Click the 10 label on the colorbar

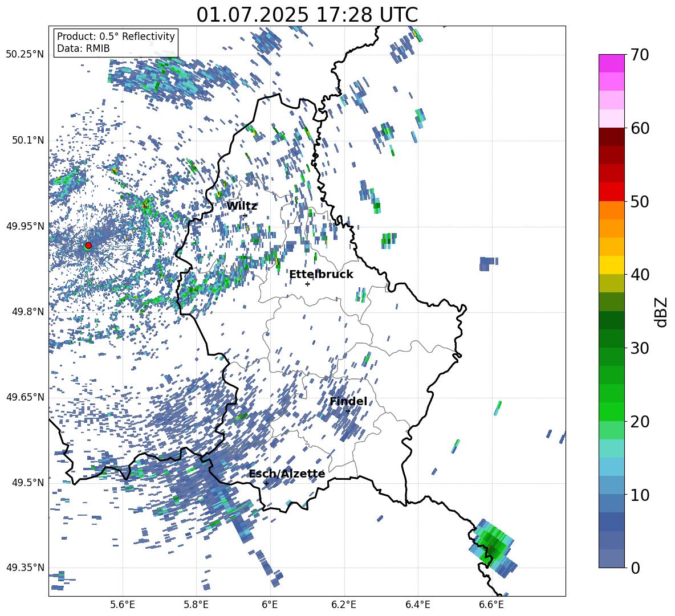point(639,495)
